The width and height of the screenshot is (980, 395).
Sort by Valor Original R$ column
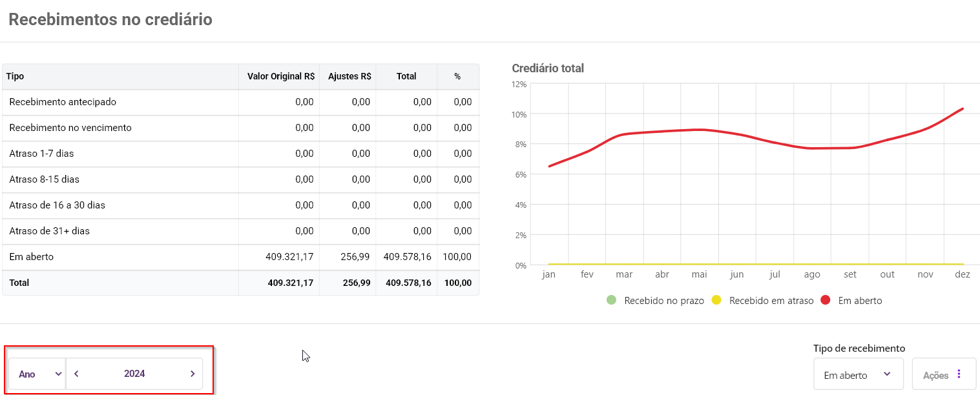coord(280,76)
